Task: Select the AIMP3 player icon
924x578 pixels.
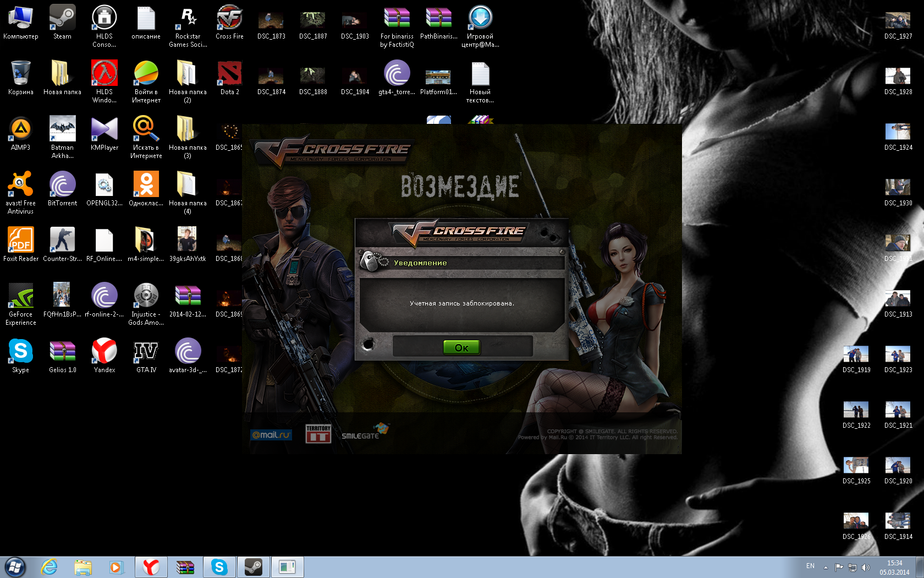Action: [20, 134]
